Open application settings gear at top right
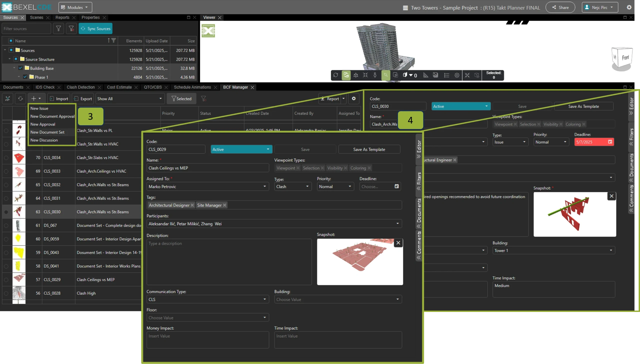 [629, 7]
